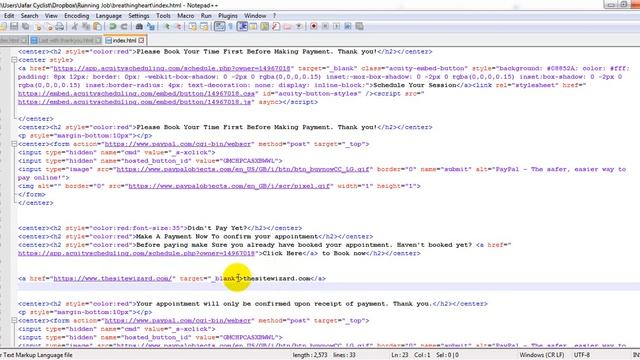Open the Plugins menu

pos(228,16)
